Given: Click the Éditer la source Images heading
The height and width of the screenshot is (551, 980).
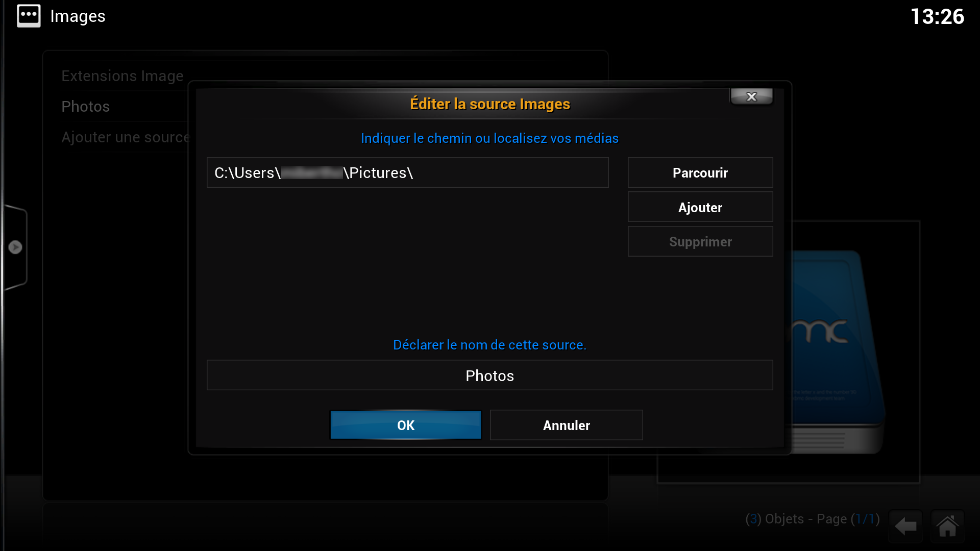Looking at the screenshot, I should coord(489,104).
